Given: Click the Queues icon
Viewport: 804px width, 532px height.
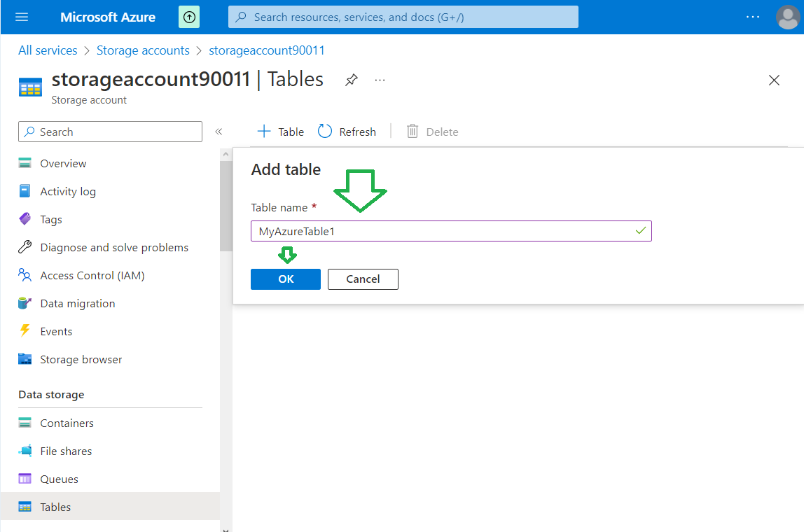Looking at the screenshot, I should coord(25,479).
